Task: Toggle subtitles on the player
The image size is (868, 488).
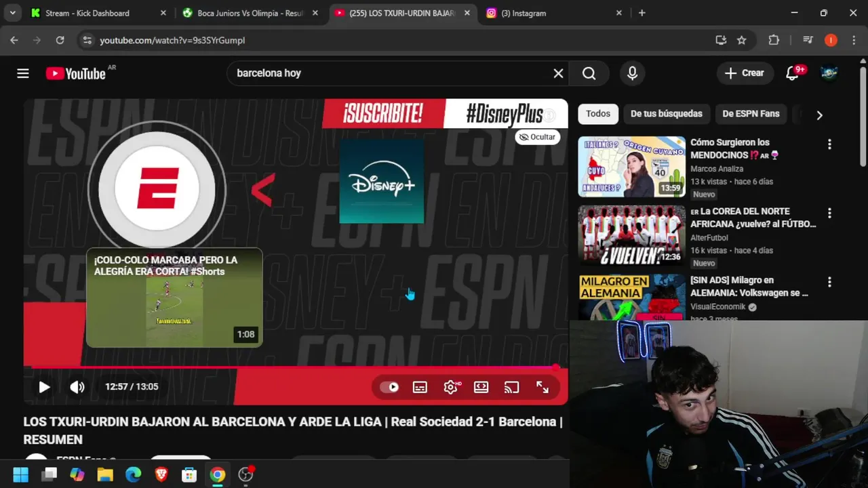Action: pyautogui.click(x=420, y=387)
